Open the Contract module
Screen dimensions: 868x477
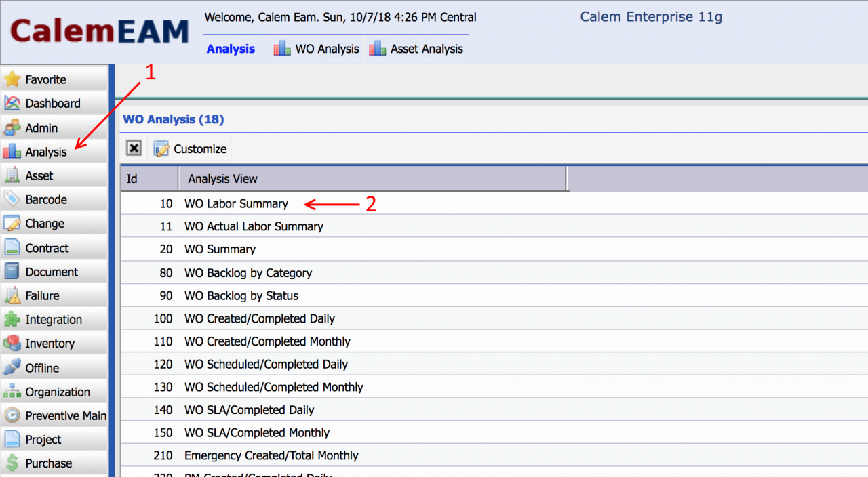point(54,247)
